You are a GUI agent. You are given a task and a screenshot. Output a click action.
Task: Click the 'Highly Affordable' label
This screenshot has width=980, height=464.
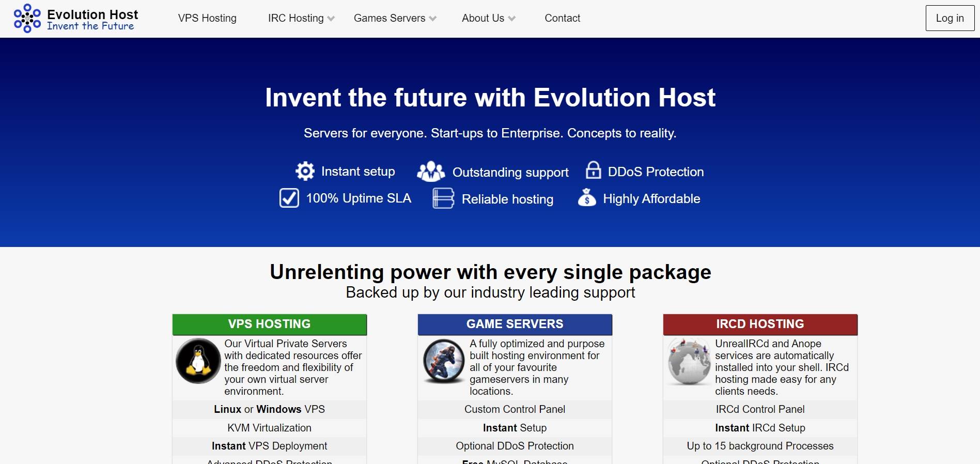pos(651,199)
